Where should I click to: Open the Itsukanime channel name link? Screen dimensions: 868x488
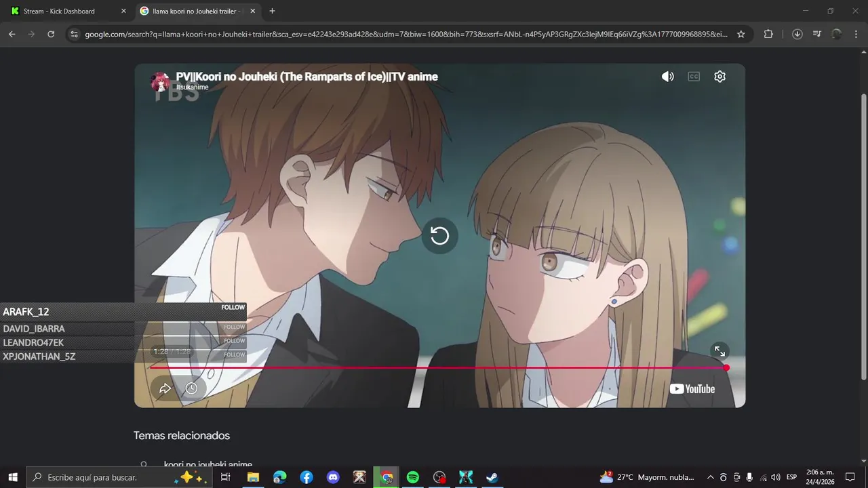click(193, 87)
